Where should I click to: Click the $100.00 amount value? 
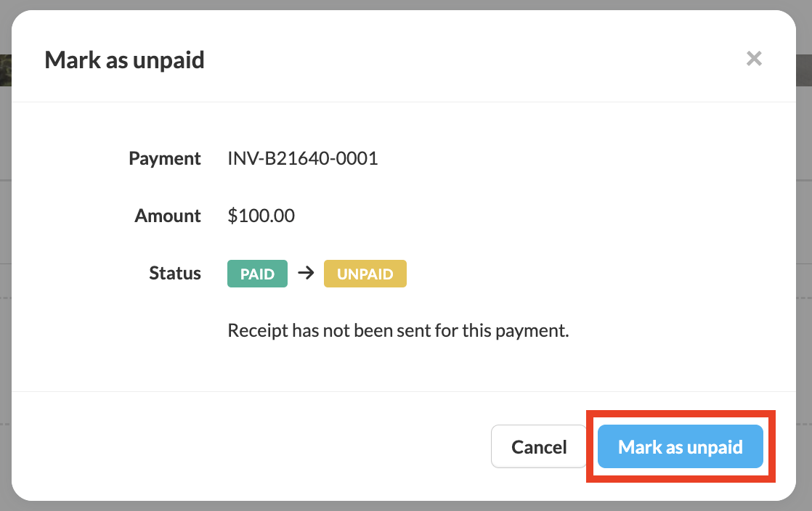pos(261,216)
